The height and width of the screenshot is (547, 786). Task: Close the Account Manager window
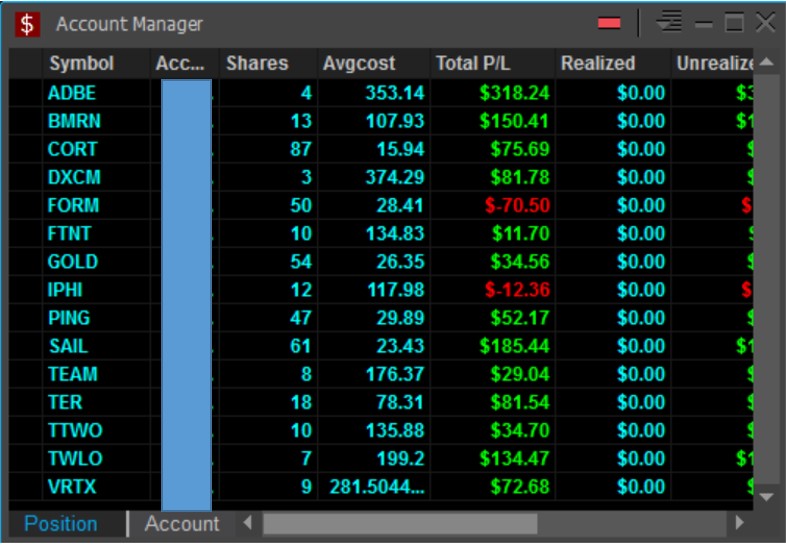click(x=765, y=23)
